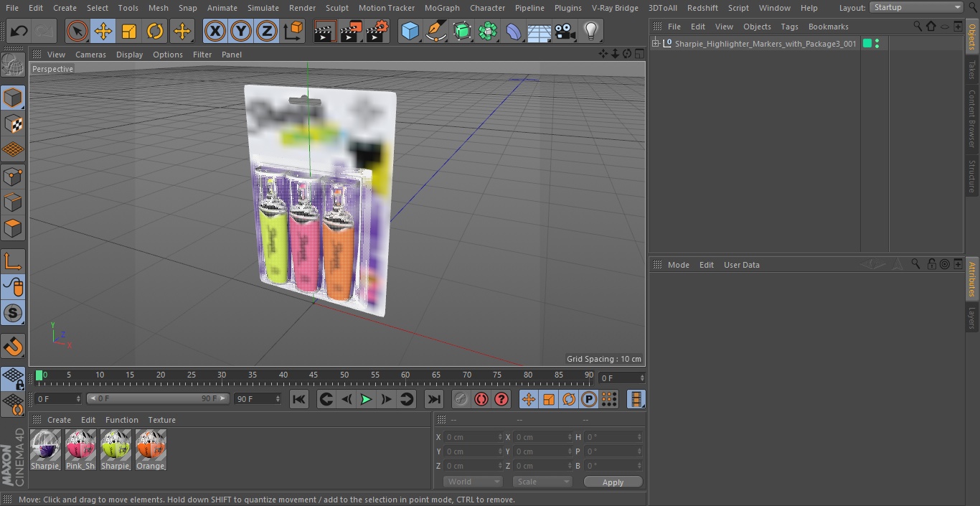Click frame 45 on the timeline
This screenshot has height=506, width=980.
314,375
